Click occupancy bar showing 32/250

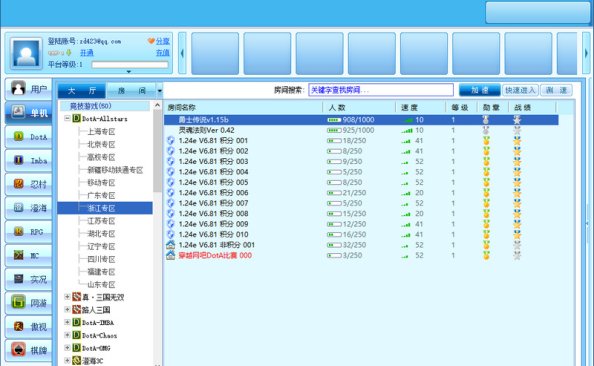(x=334, y=245)
